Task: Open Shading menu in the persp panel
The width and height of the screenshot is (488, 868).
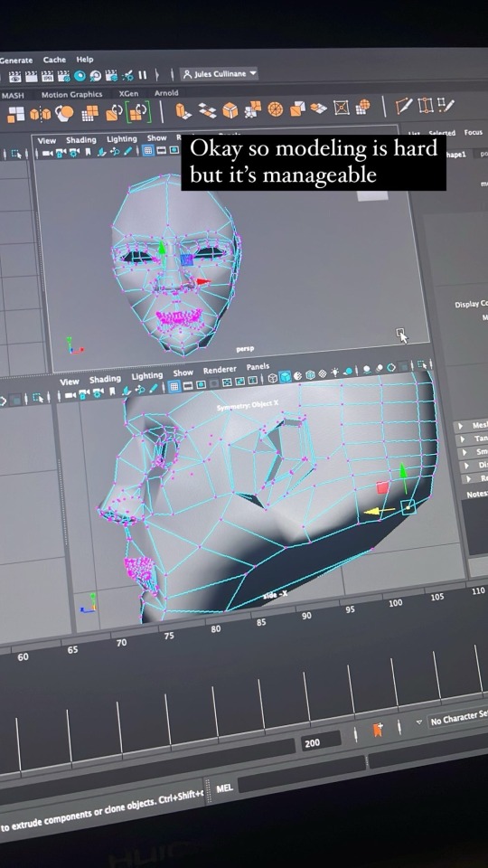Action: [81, 140]
